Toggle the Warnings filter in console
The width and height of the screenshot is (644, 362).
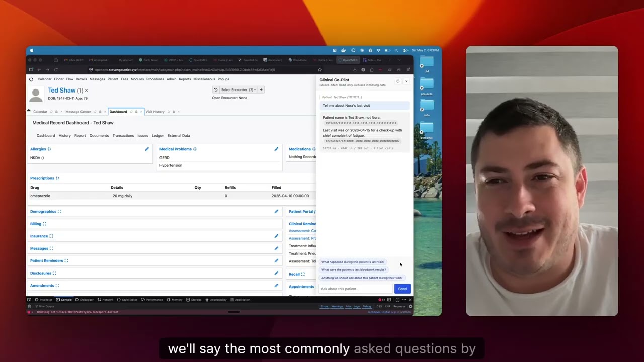(337, 306)
